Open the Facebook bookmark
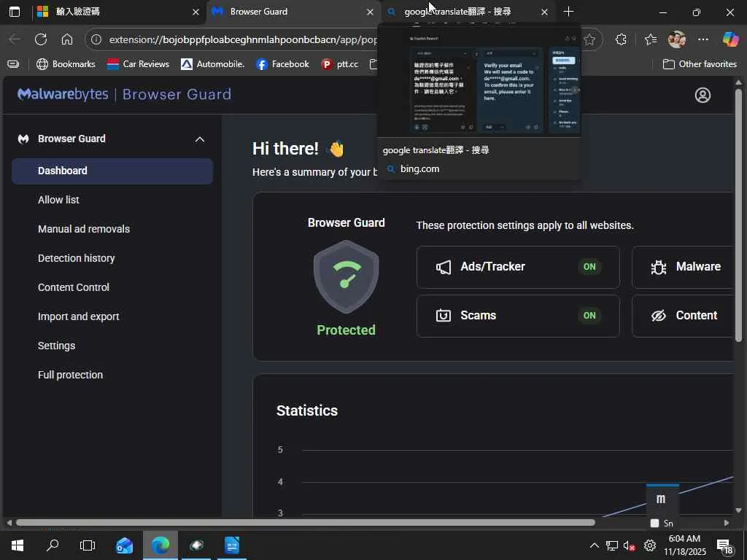 [282, 64]
